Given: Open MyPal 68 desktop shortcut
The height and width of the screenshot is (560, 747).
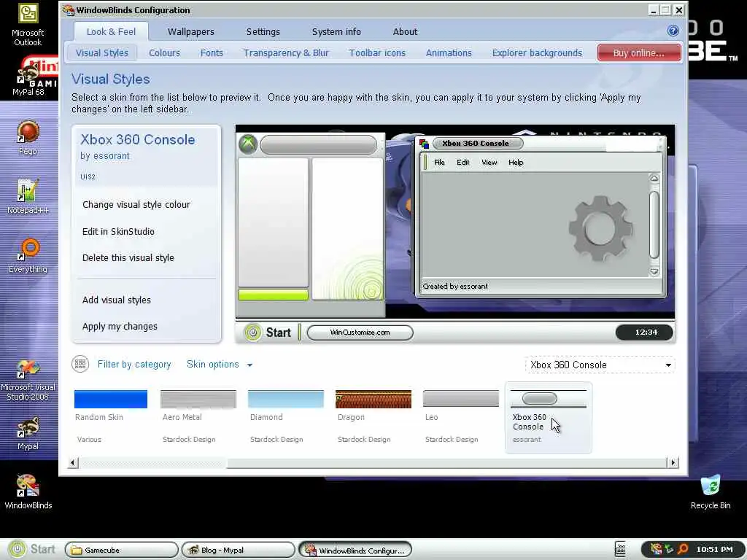Looking at the screenshot, I should point(28,76).
